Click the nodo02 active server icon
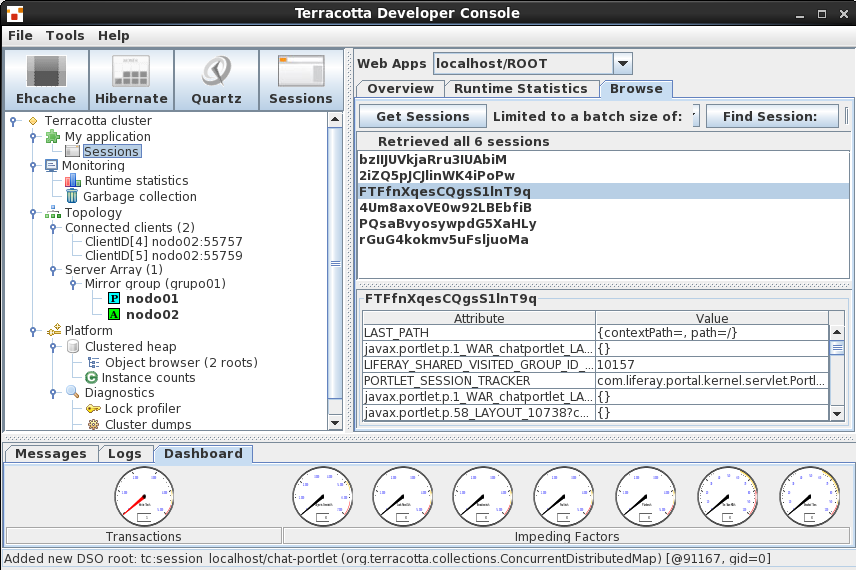856x570 pixels. 114,314
